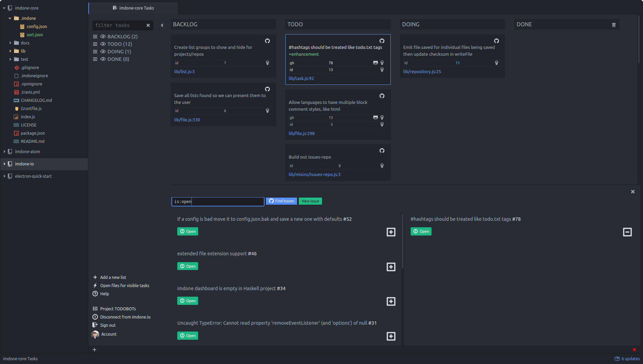This screenshot has width=643, height=364.
Task: Expand the imdone-atom project
Action: click(x=4, y=151)
